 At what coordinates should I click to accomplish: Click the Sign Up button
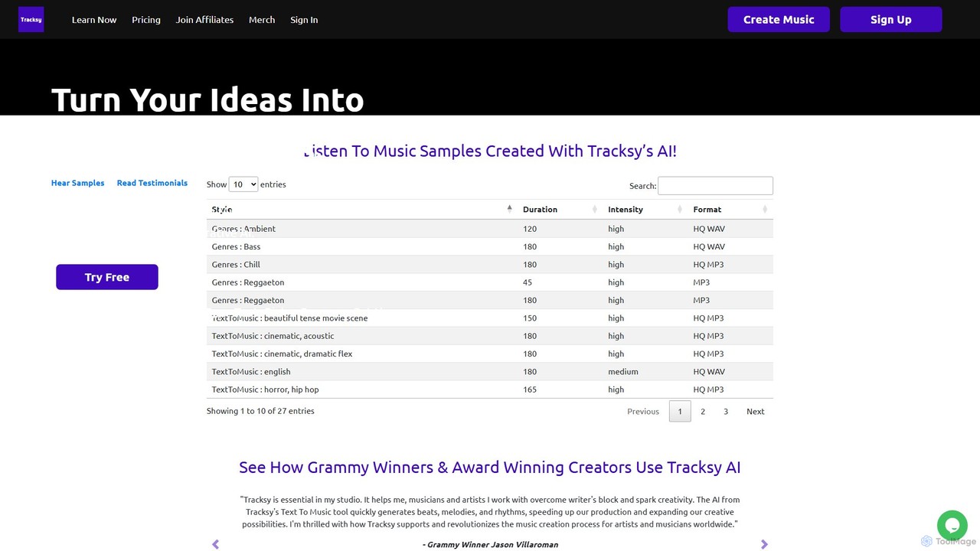891,20
